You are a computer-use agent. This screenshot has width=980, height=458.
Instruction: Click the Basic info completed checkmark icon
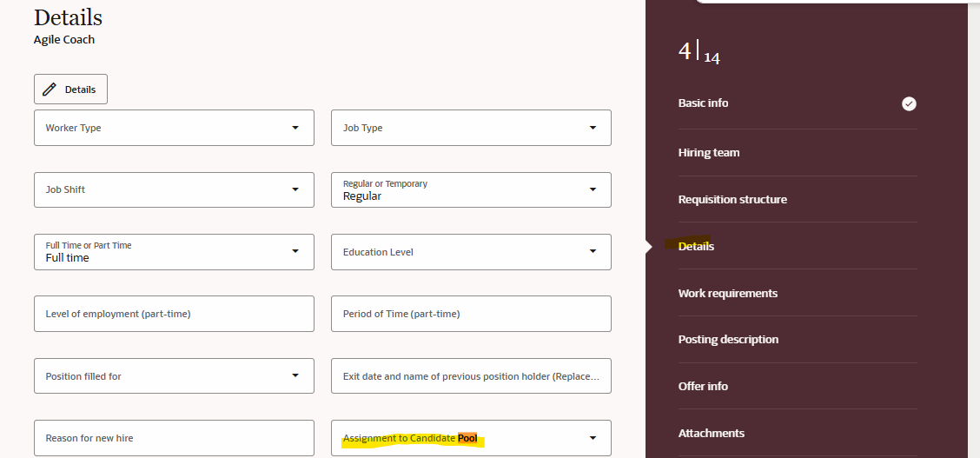pos(909,103)
